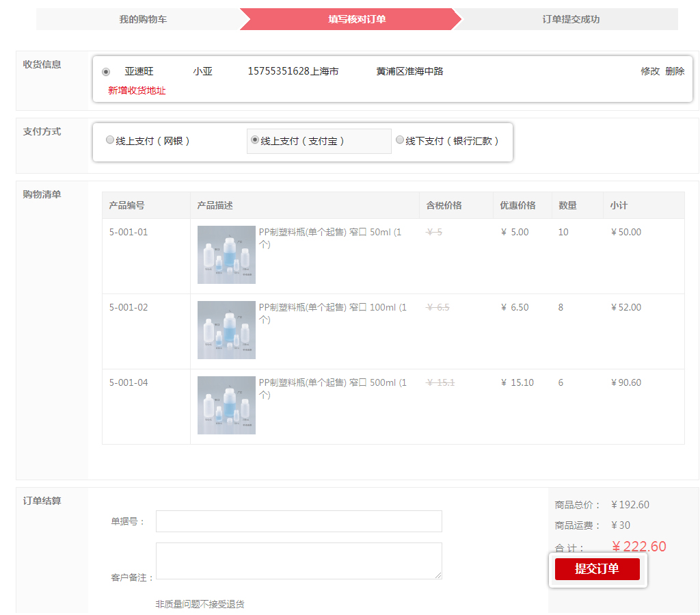Submit the order with 提交订单 button

click(x=597, y=569)
